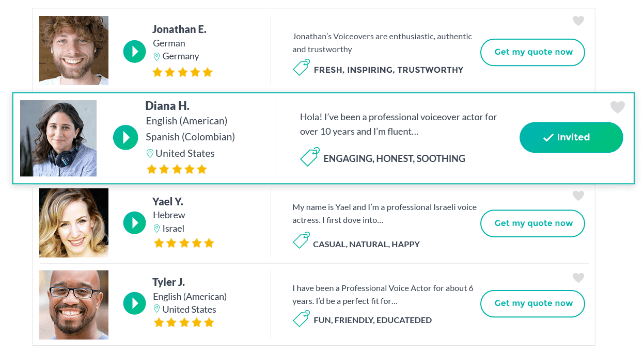Click the tag icon beside Casual, Natural, Happy
Viewport: 644px width, 355px height.
[x=301, y=240]
